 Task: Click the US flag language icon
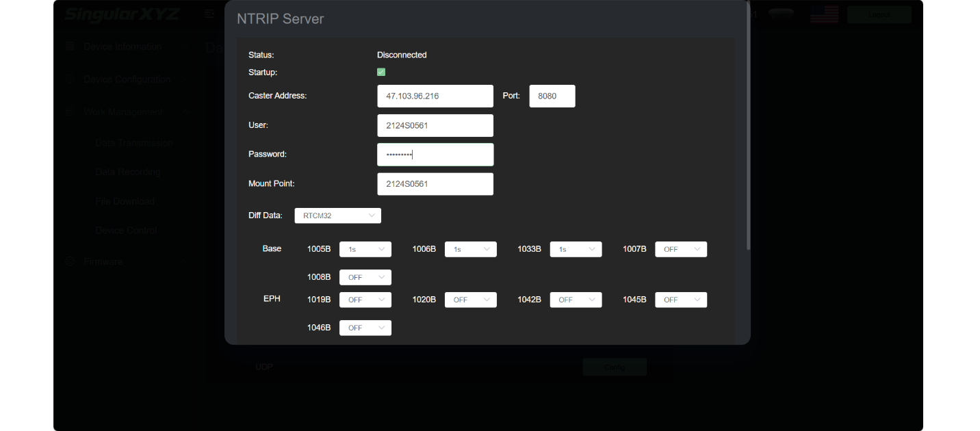824,14
